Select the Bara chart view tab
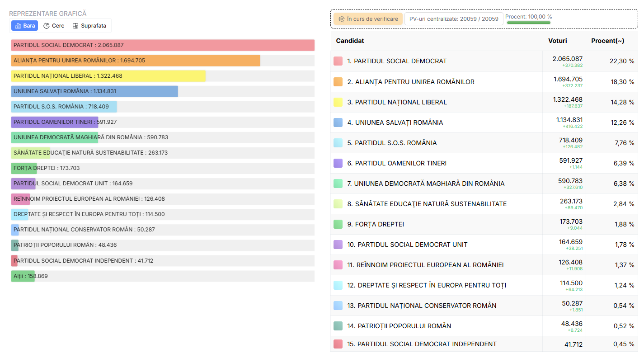Screen dimensions: 644x358 24,26
